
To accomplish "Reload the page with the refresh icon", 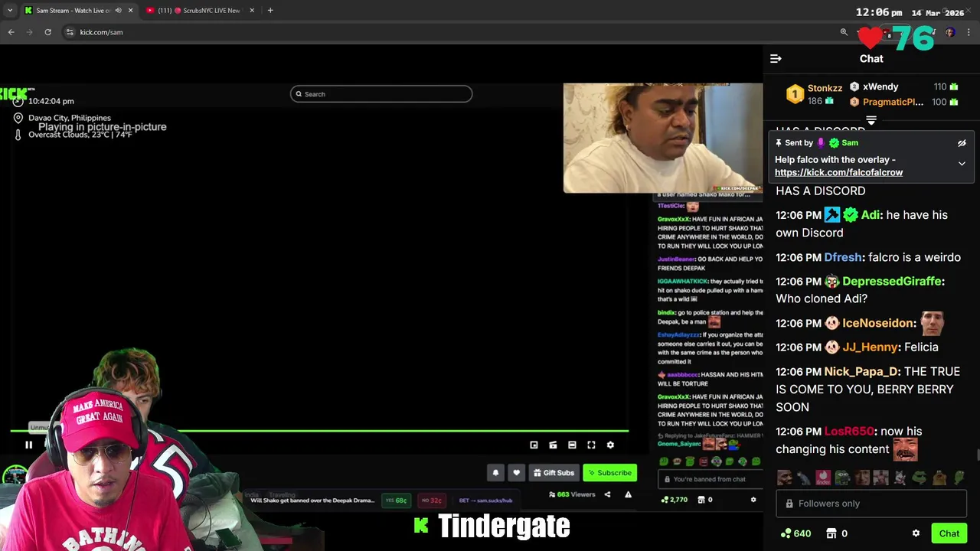I will tap(47, 32).
